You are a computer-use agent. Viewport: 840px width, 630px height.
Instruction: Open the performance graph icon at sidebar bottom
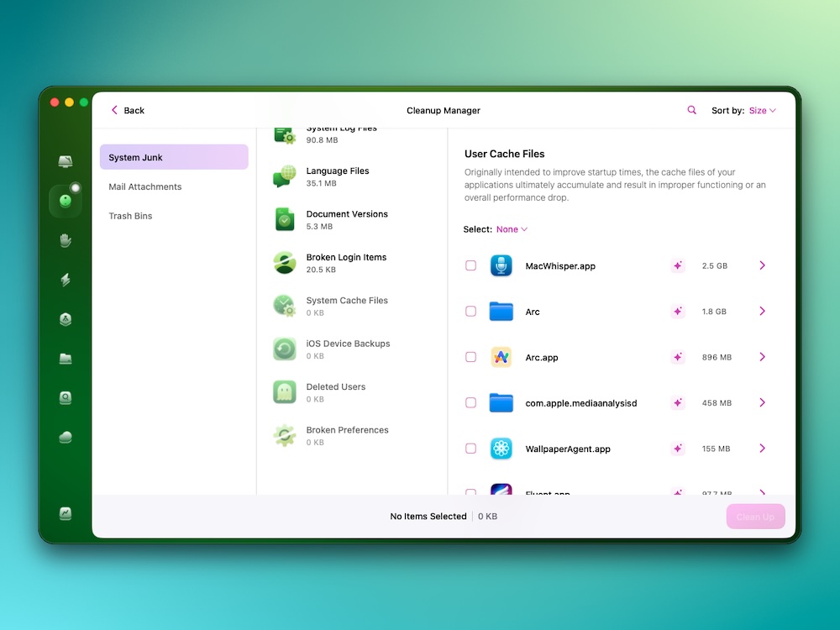66,513
